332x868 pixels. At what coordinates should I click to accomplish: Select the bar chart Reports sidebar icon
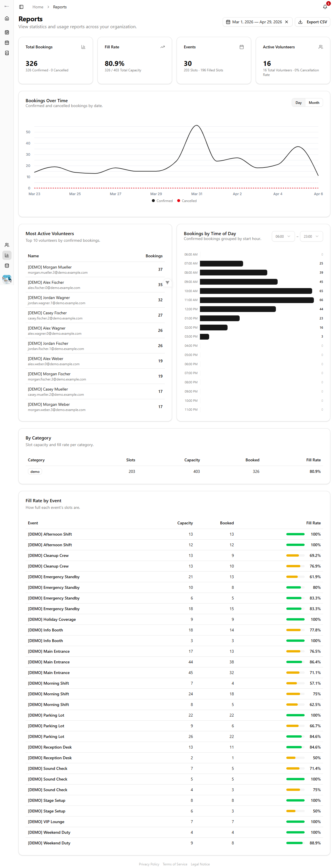tap(7, 255)
